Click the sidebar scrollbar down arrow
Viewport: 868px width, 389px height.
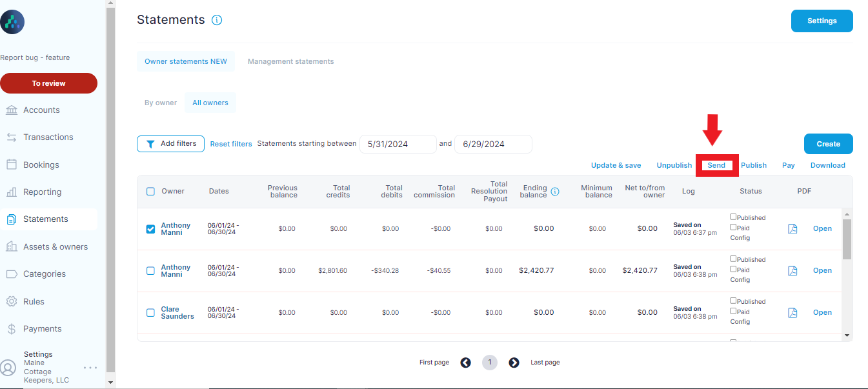pyautogui.click(x=110, y=383)
